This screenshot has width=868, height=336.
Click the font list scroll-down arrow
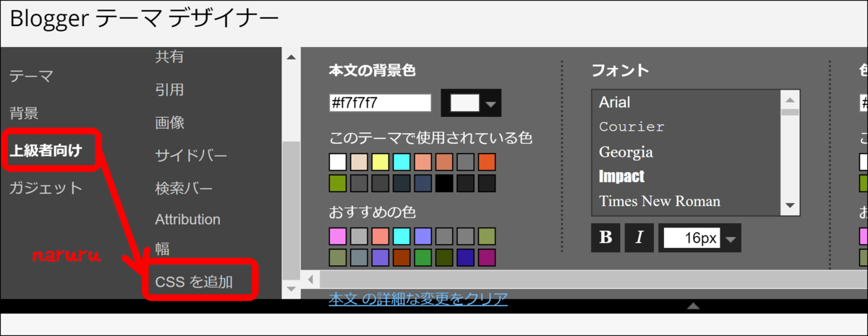(x=790, y=205)
